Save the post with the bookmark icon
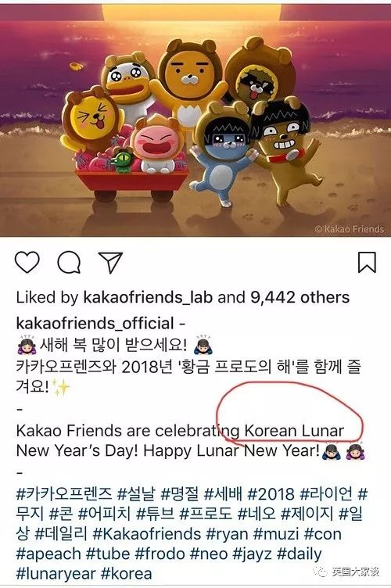The width and height of the screenshot is (391, 588). point(367,262)
